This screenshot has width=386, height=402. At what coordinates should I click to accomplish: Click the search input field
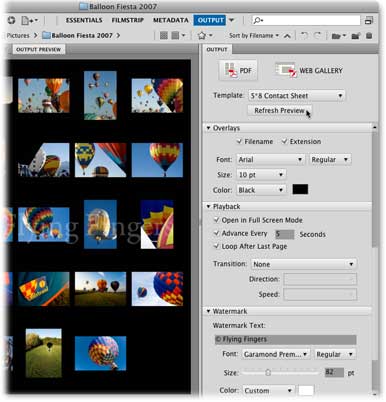(x=306, y=21)
